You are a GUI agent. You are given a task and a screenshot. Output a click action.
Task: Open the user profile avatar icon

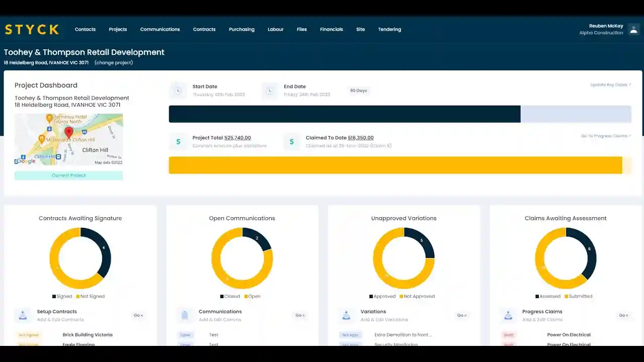click(633, 29)
